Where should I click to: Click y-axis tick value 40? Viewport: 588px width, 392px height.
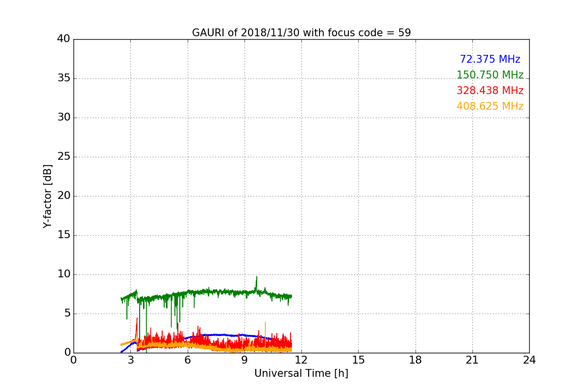[63, 39]
